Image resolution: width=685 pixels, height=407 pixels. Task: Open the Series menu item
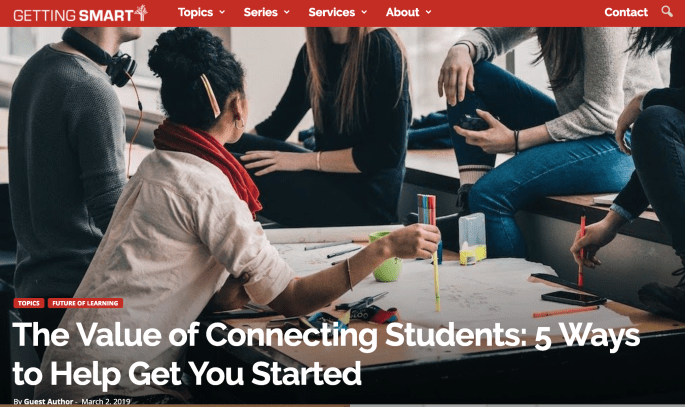point(260,12)
